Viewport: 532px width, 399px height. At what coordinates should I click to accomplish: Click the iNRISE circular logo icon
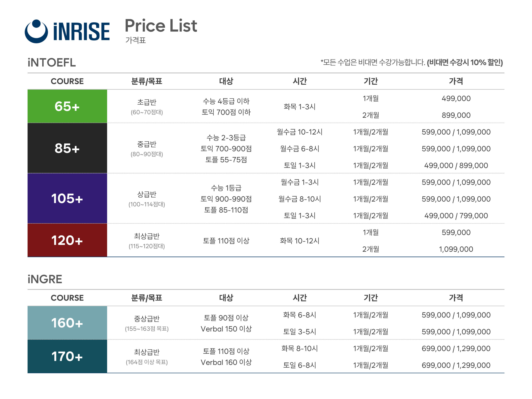[36, 31]
